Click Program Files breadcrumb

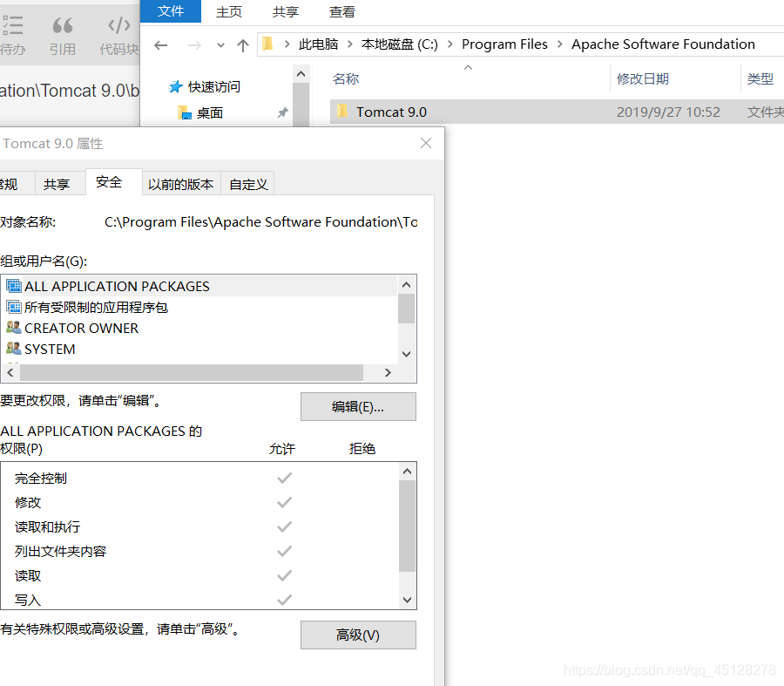pos(504,44)
